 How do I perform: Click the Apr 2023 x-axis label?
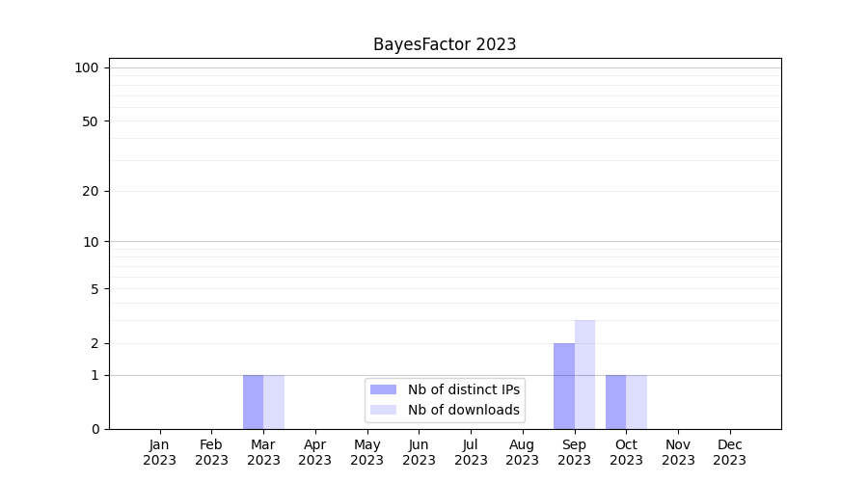(315, 452)
